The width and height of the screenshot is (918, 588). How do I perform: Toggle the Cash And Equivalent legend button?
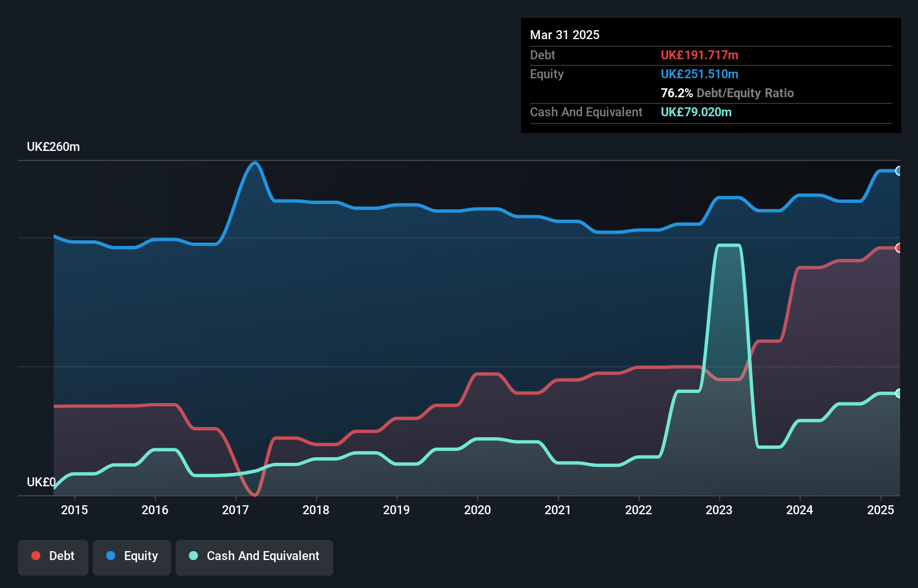[x=254, y=557]
